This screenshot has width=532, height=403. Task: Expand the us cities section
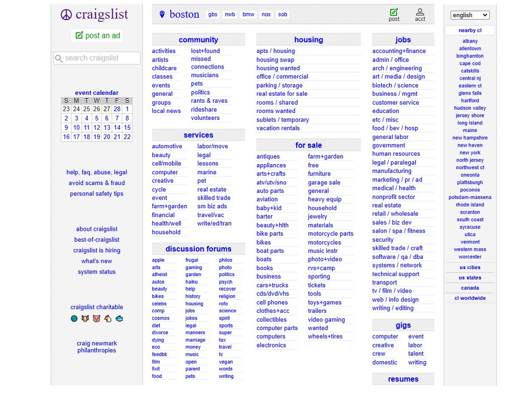(x=470, y=267)
